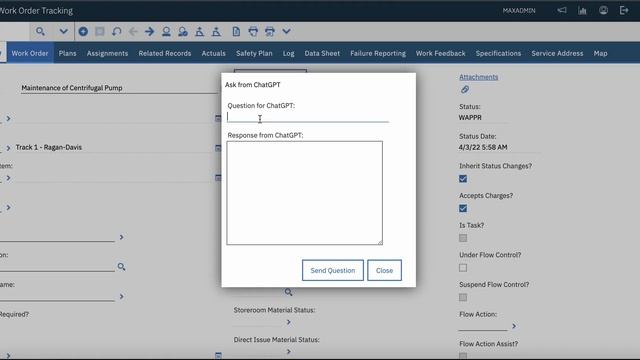The width and height of the screenshot is (640, 360).
Task: Click the Track 1 - Ragan-Davis text
Action: [49, 147]
